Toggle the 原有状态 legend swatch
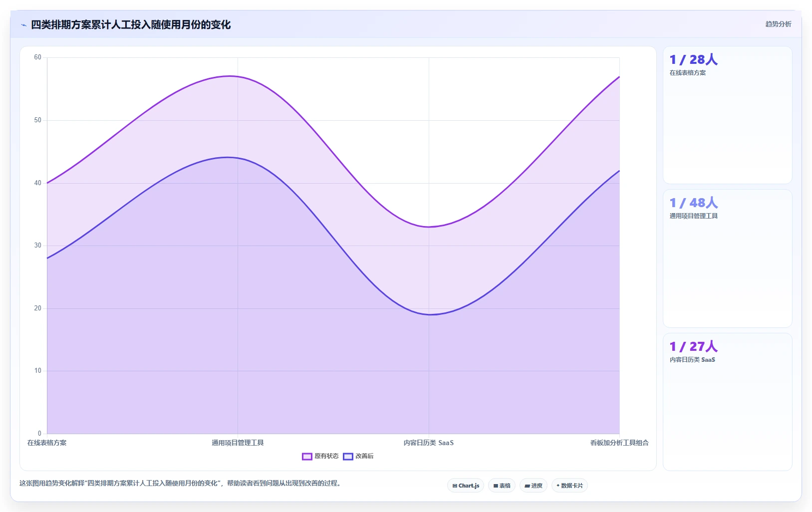Screen dimensions: 812x512 (307, 456)
